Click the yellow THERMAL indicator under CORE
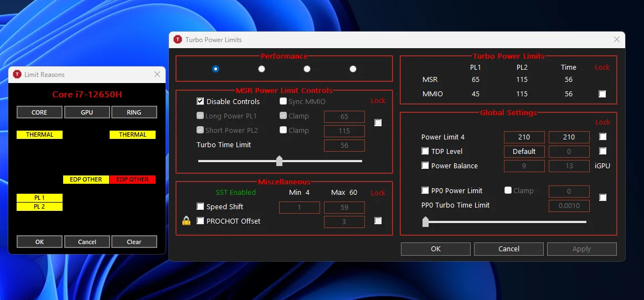Viewport: 644px width, 300px height. (x=39, y=135)
